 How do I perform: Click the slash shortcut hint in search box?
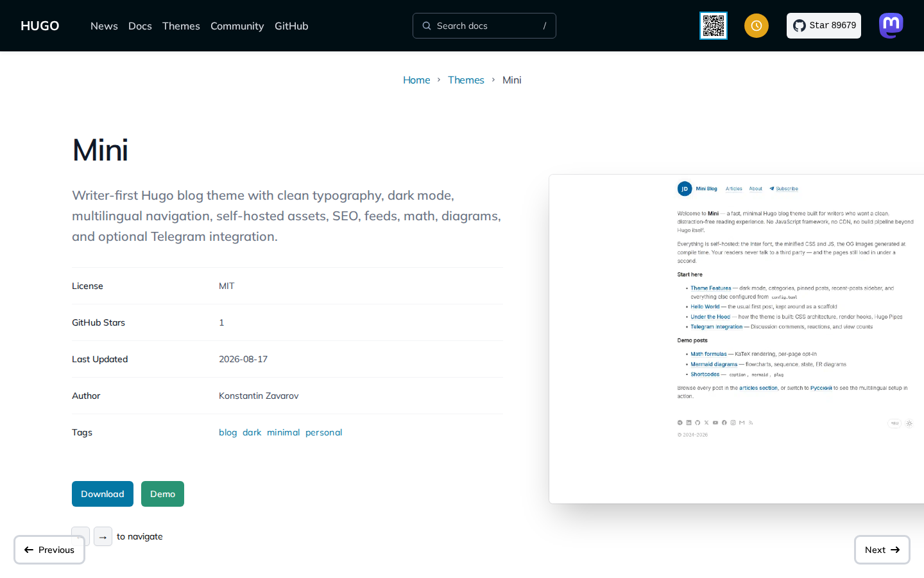point(545,26)
